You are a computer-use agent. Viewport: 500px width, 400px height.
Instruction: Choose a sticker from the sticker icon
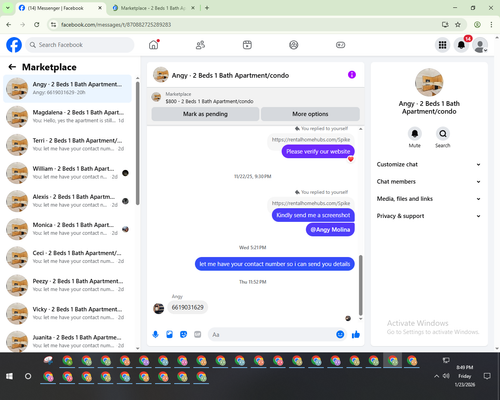coord(183,334)
